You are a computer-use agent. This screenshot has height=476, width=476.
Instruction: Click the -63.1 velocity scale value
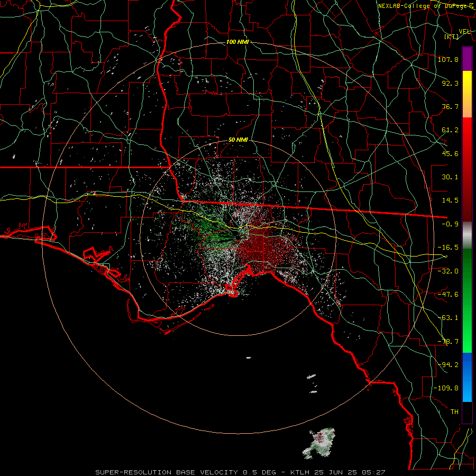pyautogui.click(x=448, y=318)
